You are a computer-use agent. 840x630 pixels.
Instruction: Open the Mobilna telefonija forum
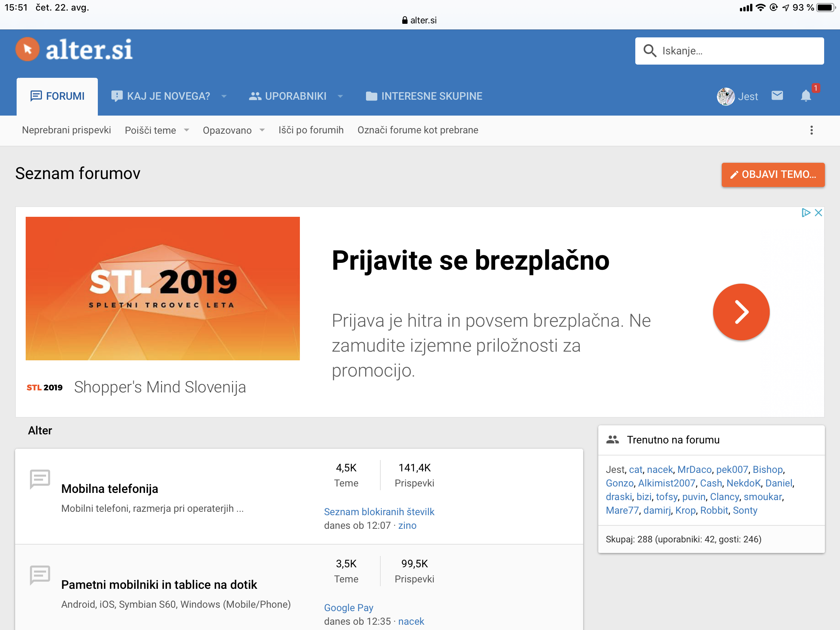pyautogui.click(x=110, y=489)
